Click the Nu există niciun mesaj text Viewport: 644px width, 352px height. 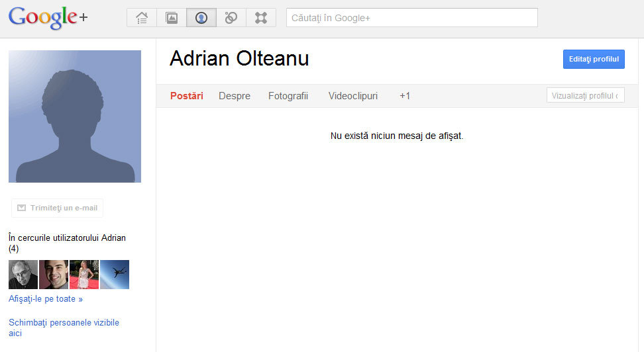pos(397,136)
